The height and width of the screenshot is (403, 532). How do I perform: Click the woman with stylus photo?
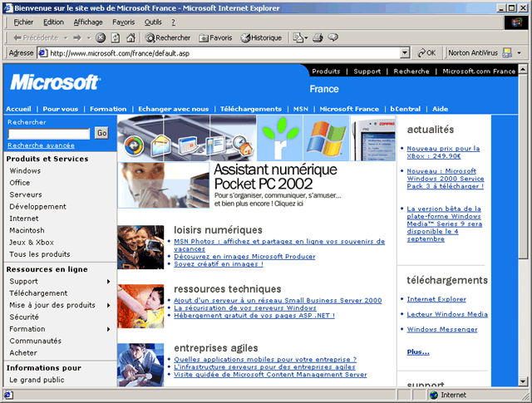tap(164, 185)
